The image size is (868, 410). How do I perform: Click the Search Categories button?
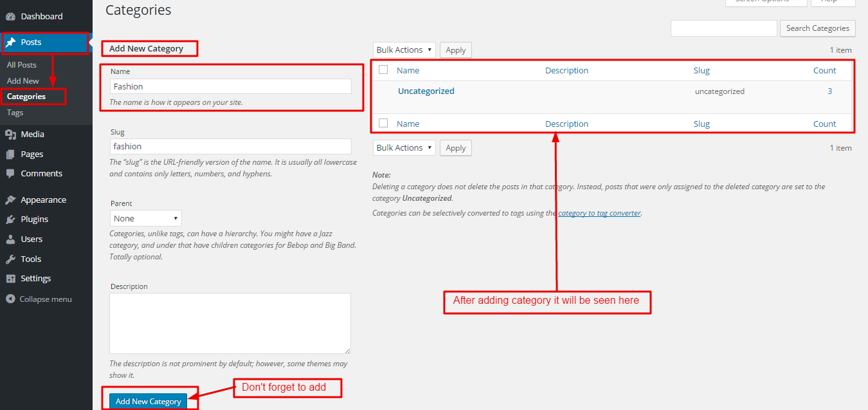click(818, 28)
